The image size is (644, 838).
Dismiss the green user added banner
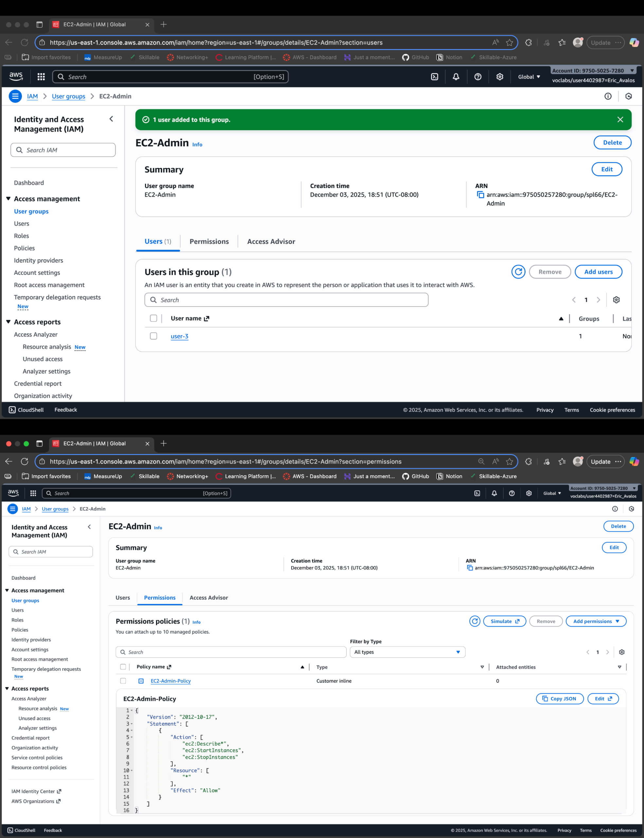click(620, 119)
